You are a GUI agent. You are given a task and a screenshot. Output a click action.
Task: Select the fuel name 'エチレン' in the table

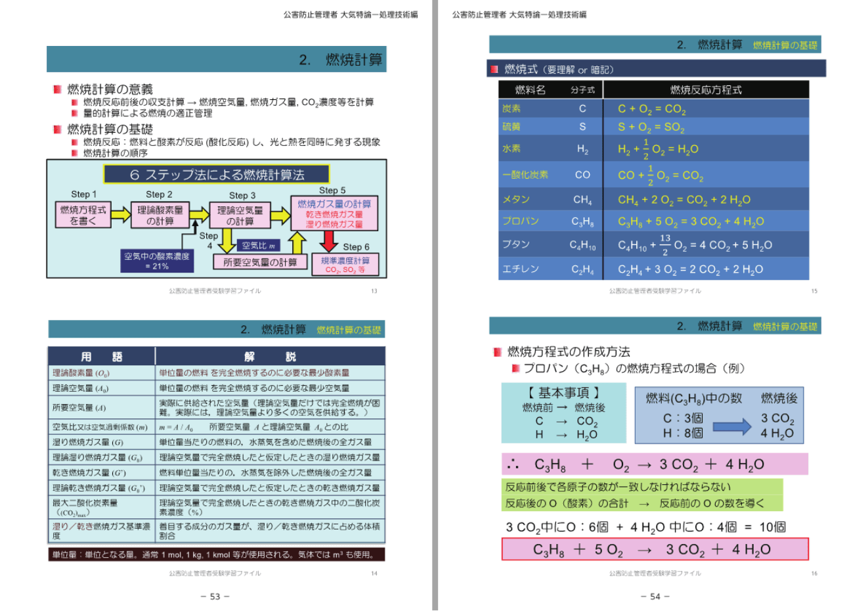521,269
